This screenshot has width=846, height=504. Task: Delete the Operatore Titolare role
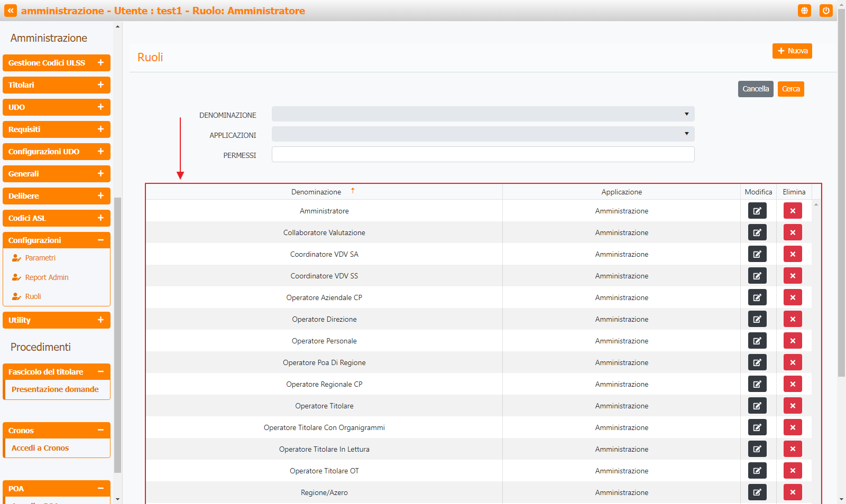[793, 406]
